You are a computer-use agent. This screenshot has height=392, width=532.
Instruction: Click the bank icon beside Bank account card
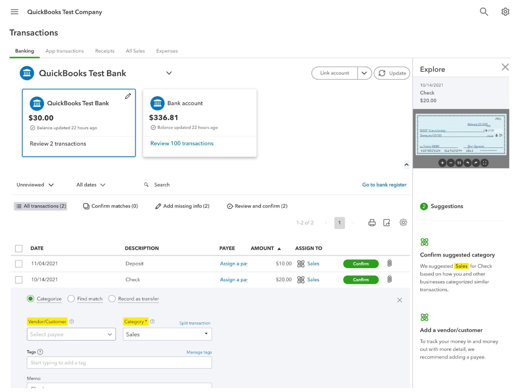[x=157, y=103]
